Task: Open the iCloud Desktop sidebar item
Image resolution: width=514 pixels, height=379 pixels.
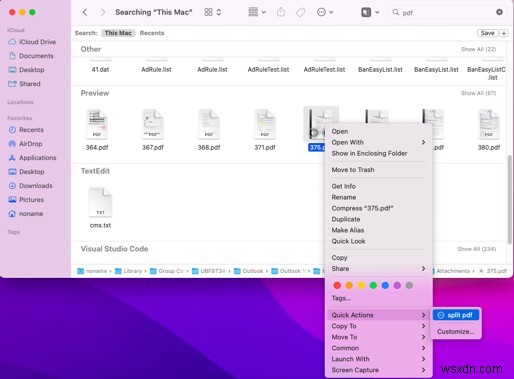Action: click(27, 70)
